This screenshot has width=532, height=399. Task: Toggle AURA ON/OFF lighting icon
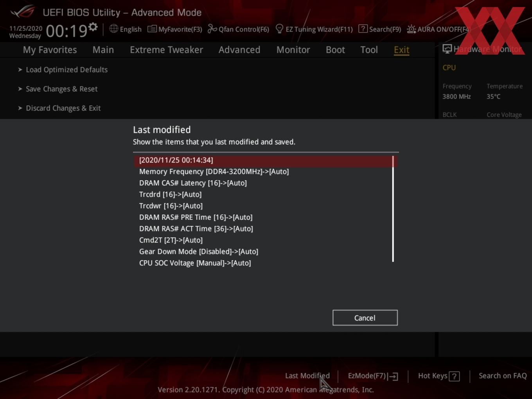[x=411, y=29]
